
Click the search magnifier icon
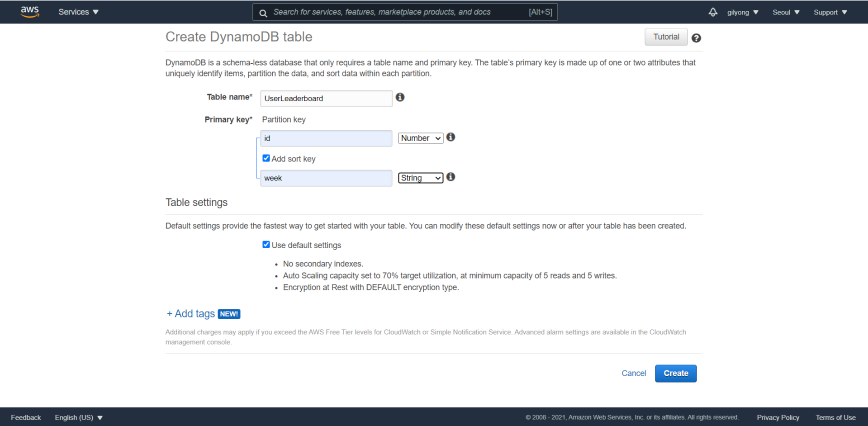pos(263,13)
